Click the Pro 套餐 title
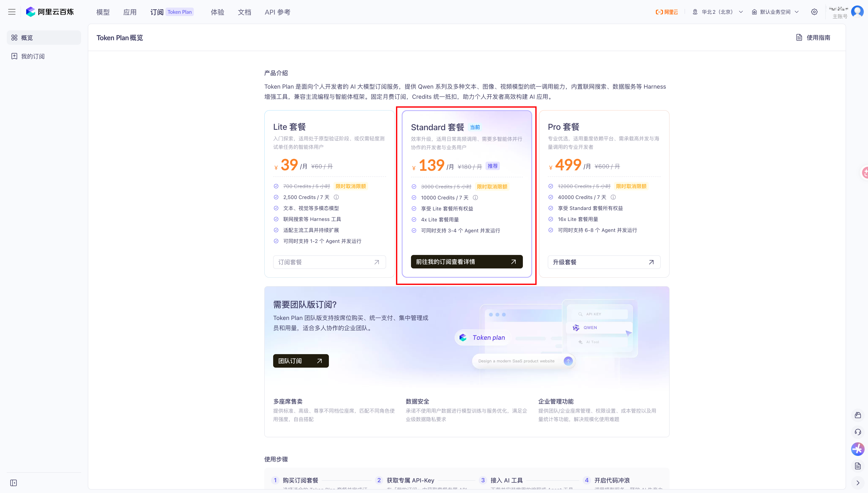Screen dimensions: 868x493 [x=564, y=127]
